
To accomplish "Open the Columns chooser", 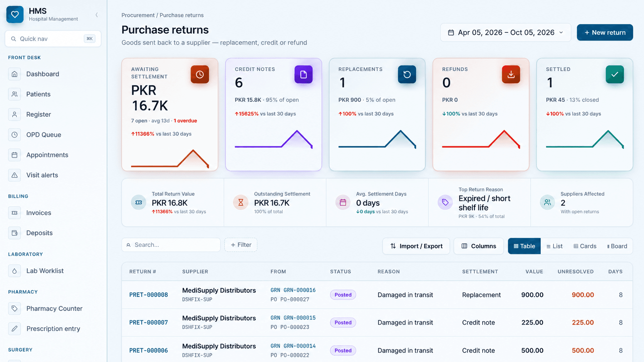I will coord(478,246).
